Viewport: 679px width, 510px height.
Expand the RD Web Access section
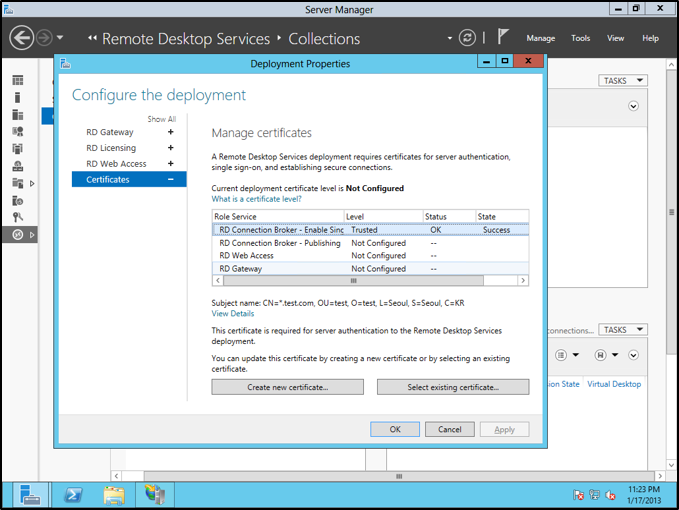(170, 164)
